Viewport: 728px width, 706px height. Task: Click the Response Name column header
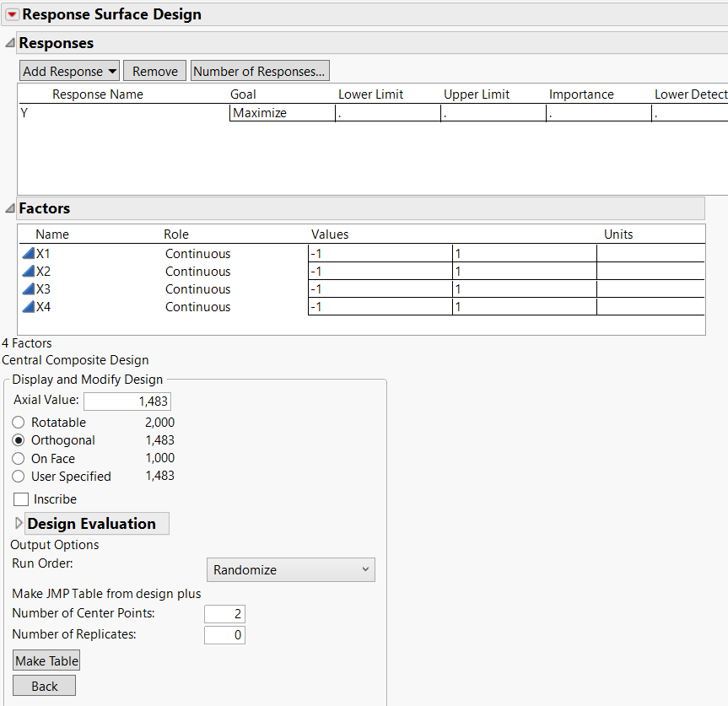pyautogui.click(x=98, y=94)
